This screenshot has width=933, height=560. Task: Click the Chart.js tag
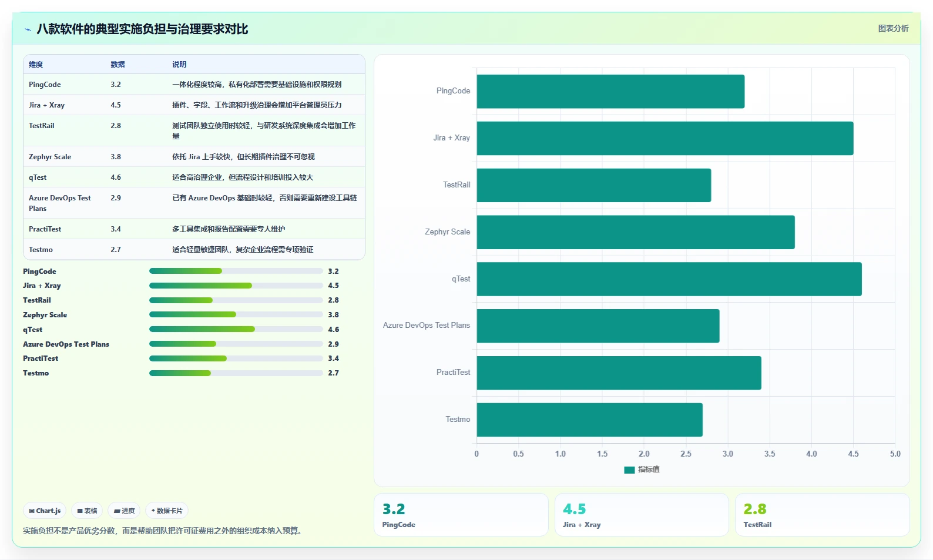click(45, 511)
